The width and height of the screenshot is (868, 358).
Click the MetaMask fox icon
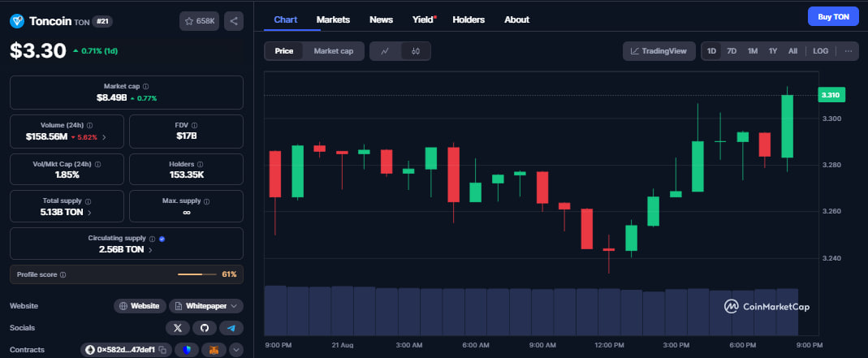click(x=214, y=350)
